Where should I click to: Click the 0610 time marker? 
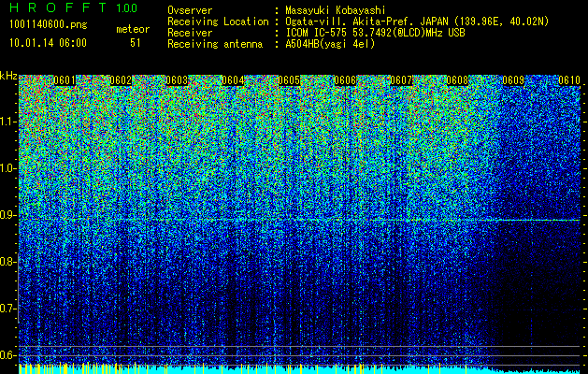tap(569, 80)
